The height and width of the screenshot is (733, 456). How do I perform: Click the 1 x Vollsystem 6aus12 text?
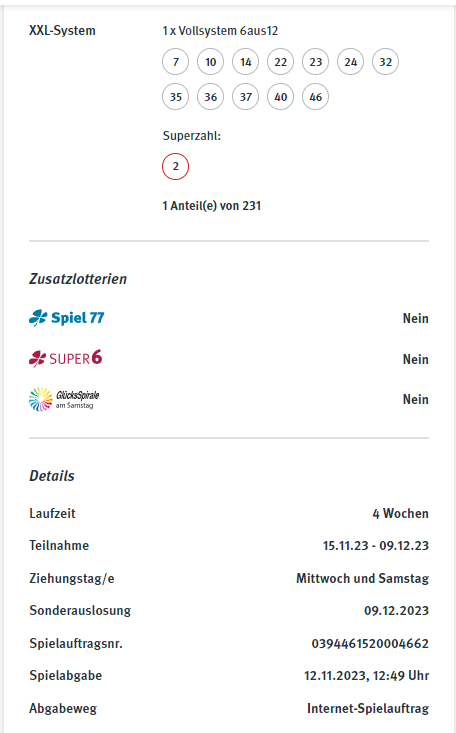pos(220,31)
